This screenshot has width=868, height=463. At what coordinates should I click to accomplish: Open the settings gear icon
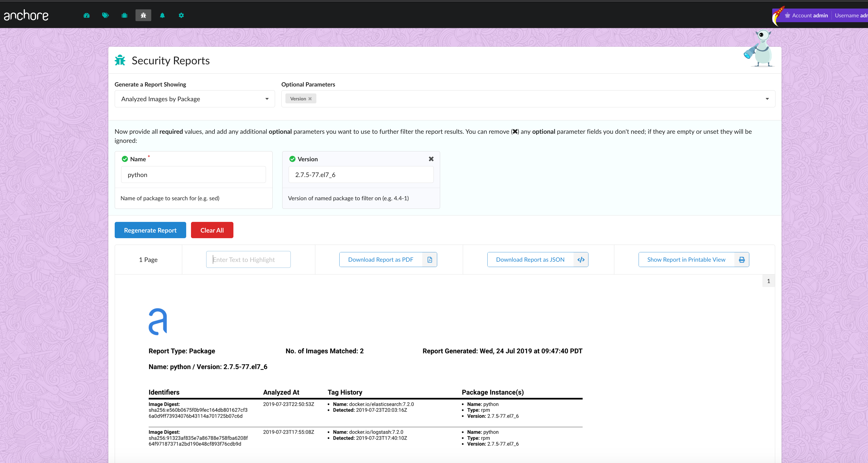point(181,15)
